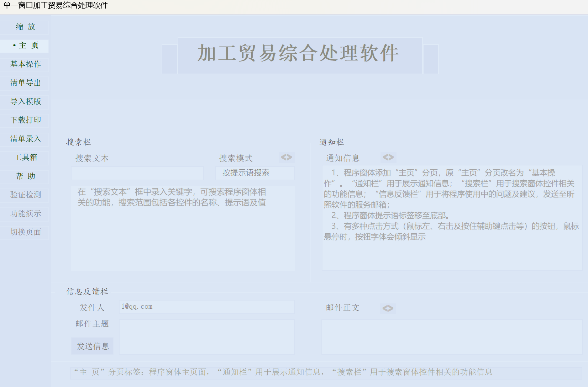Screen dimensions: 588x387
Task: Open the 工具箱 tab
Action: click(x=25, y=158)
